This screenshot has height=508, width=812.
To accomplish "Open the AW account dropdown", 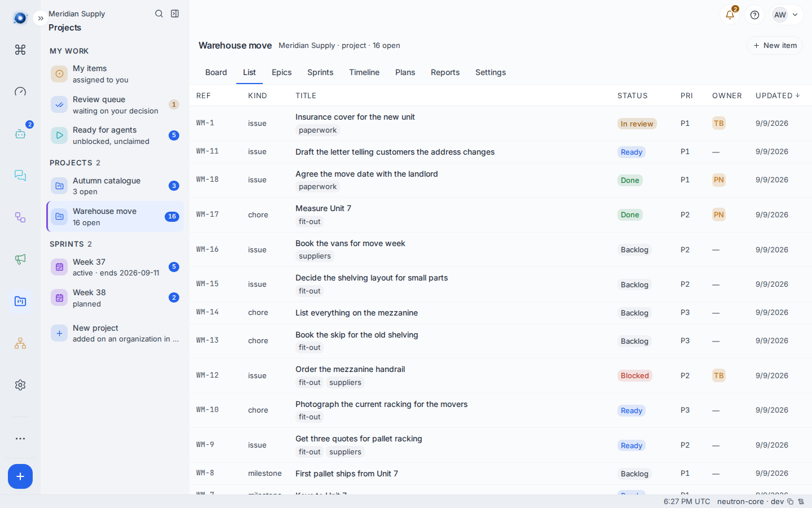I will point(787,15).
